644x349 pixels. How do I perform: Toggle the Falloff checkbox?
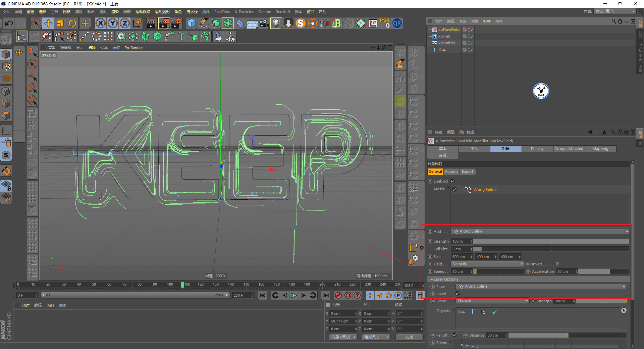click(455, 335)
